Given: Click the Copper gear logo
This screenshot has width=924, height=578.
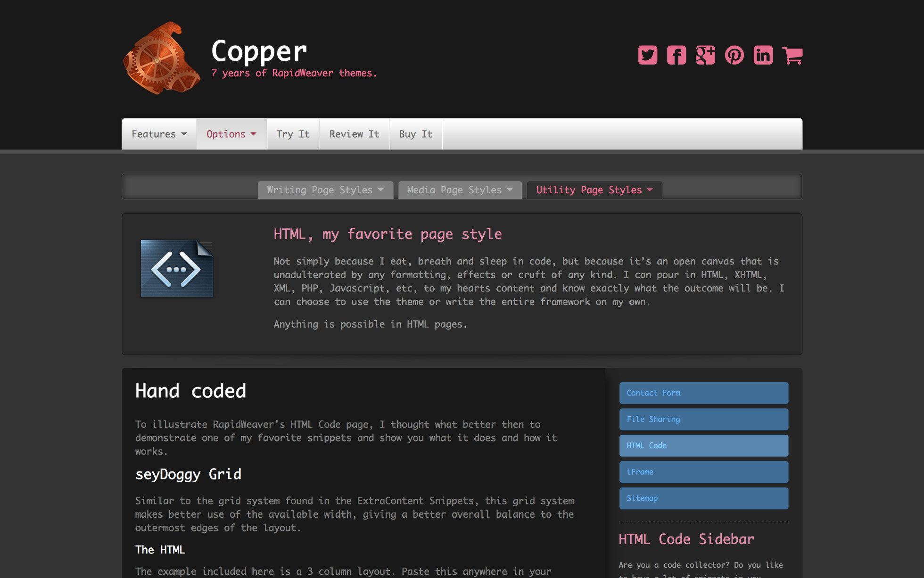Looking at the screenshot, I should tap(162, 59).
